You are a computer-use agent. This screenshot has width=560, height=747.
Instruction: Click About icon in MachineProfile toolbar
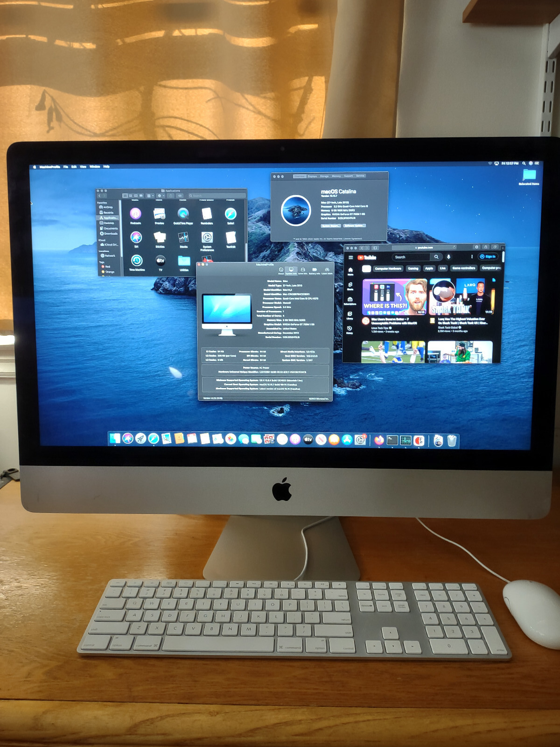pos(281,270)
